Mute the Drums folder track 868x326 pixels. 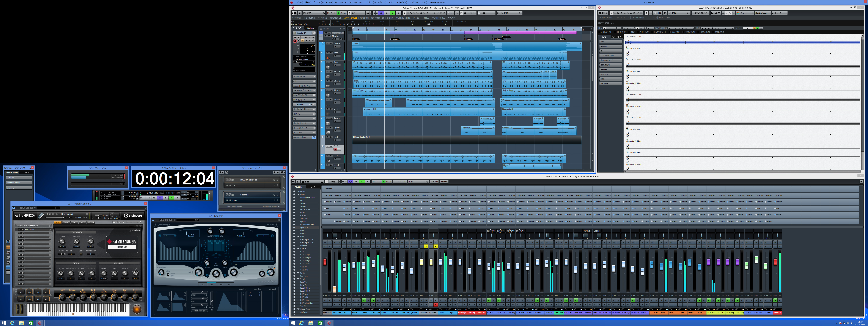point(328,43)
